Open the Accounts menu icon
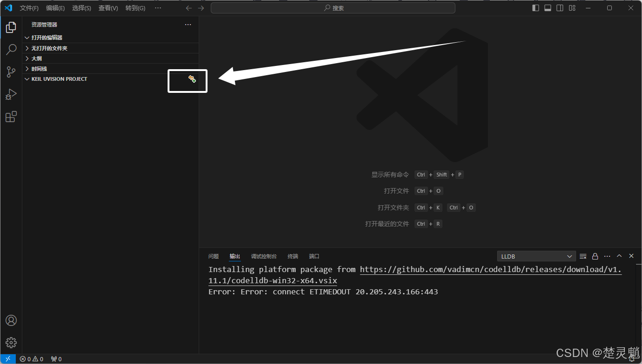The height and width of the screenshot is (364, 642). click(x=11, y=320)
